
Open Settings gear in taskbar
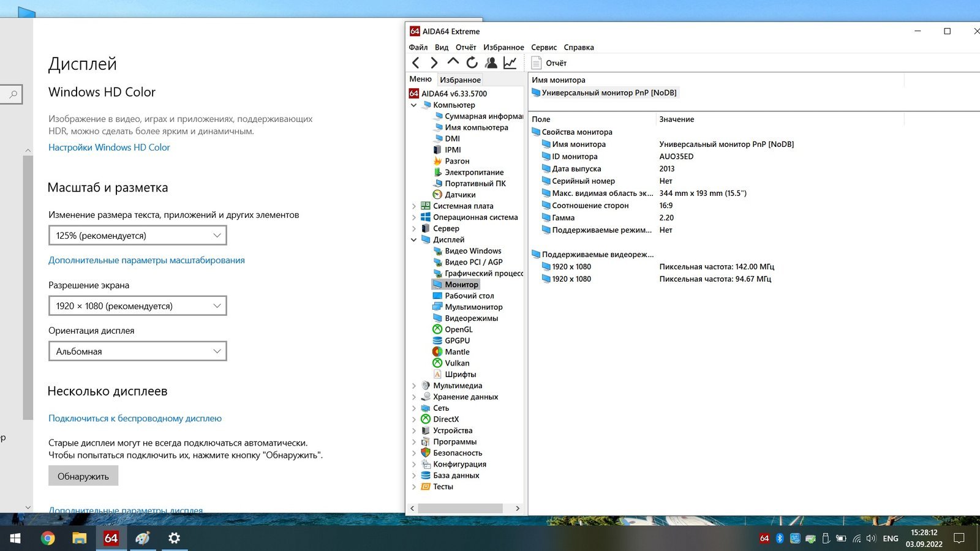pos(174,538)
